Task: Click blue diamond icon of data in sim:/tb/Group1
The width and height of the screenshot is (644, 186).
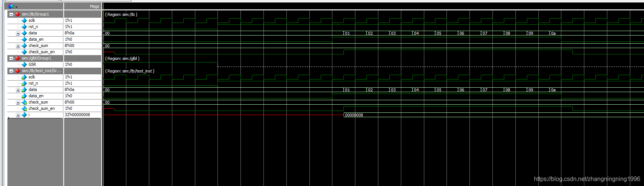Action: coord(24,33)
